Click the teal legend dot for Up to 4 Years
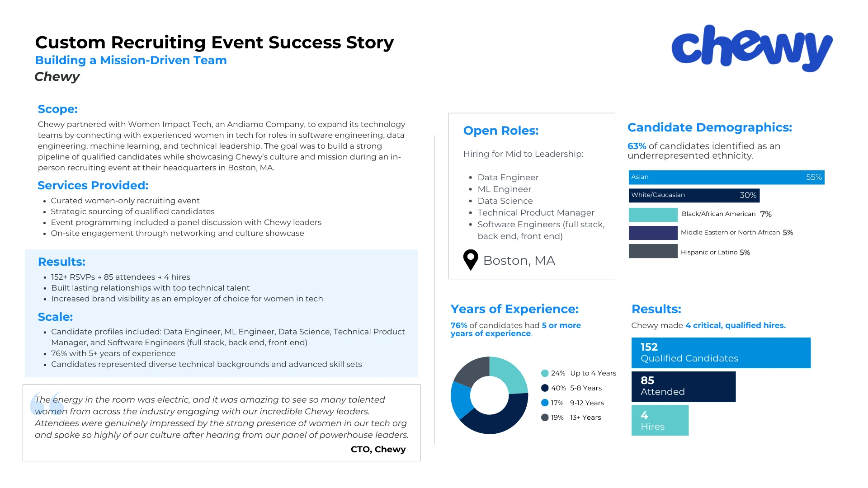Screen dimensions: 868x488 click(545, 373)
